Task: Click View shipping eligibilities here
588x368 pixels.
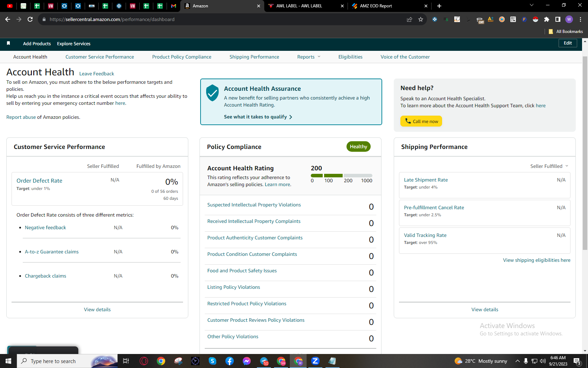Action: (537, 260)
